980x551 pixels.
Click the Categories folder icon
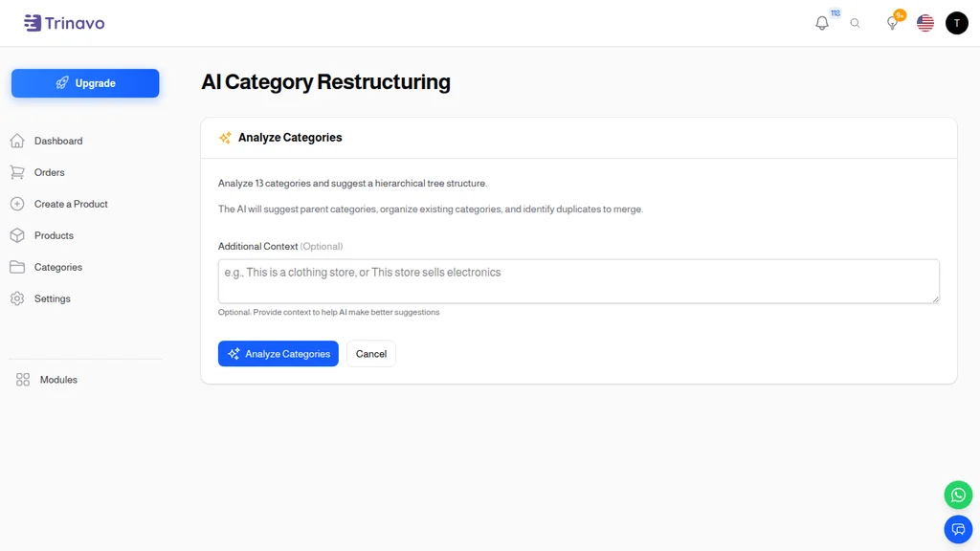tap(17, 267)
